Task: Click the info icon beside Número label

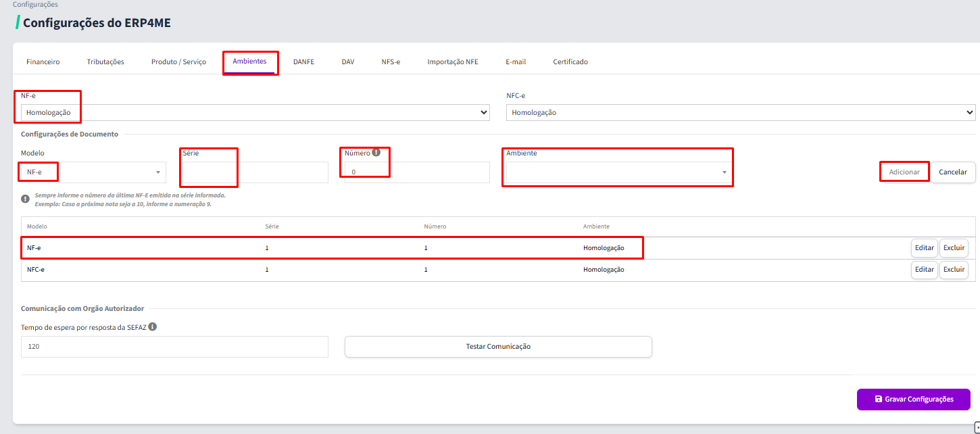Action: (x=376, y=152)
